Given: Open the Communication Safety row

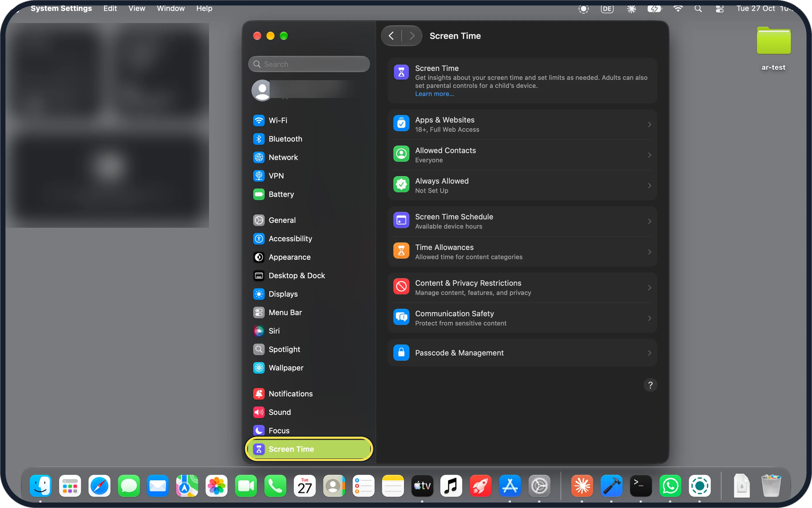Looking at the screenshot, I should (522, 318).
